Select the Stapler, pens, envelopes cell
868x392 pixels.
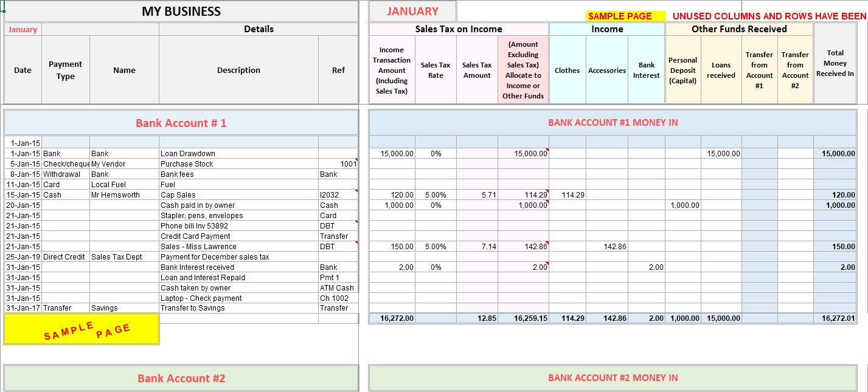(x=238, y=216)
